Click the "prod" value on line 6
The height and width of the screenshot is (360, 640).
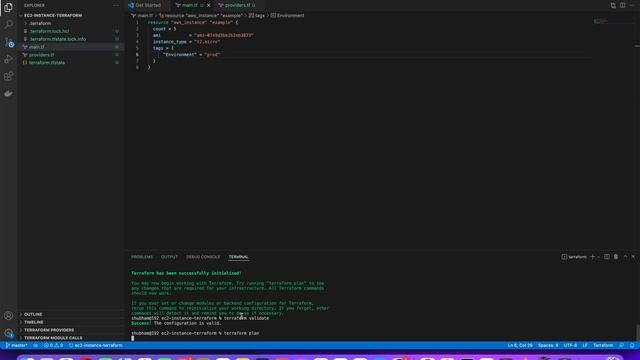[211, 54]
